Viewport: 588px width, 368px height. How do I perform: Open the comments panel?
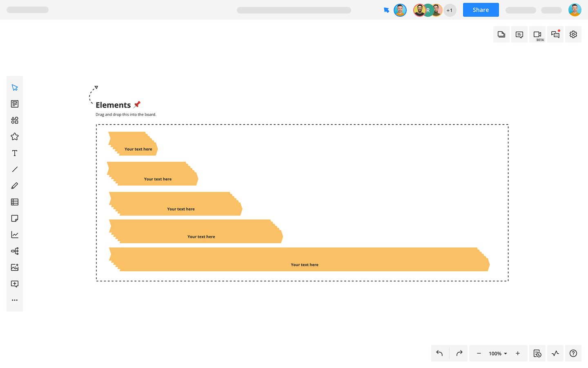519,35
